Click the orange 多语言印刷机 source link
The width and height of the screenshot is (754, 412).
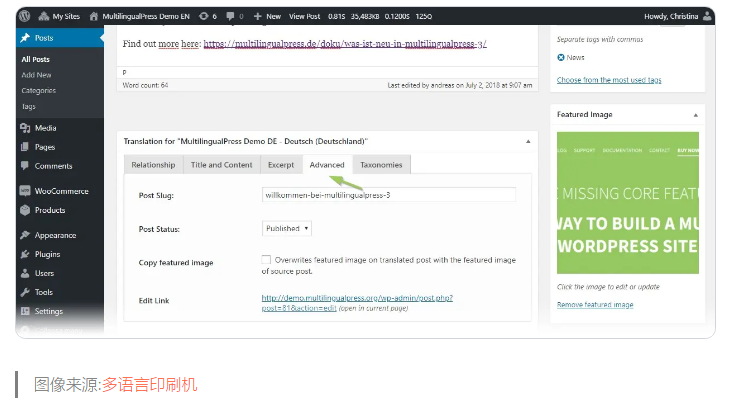coord(150,385)
